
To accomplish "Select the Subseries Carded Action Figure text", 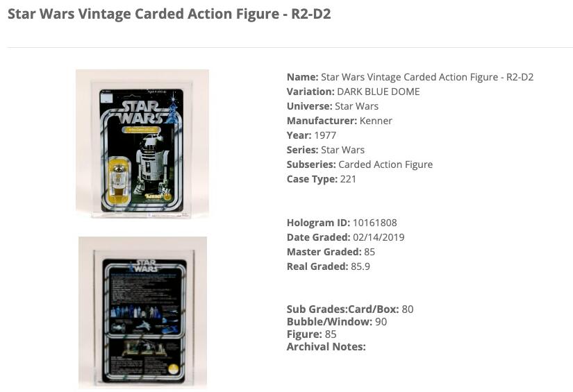I will 385,164.
